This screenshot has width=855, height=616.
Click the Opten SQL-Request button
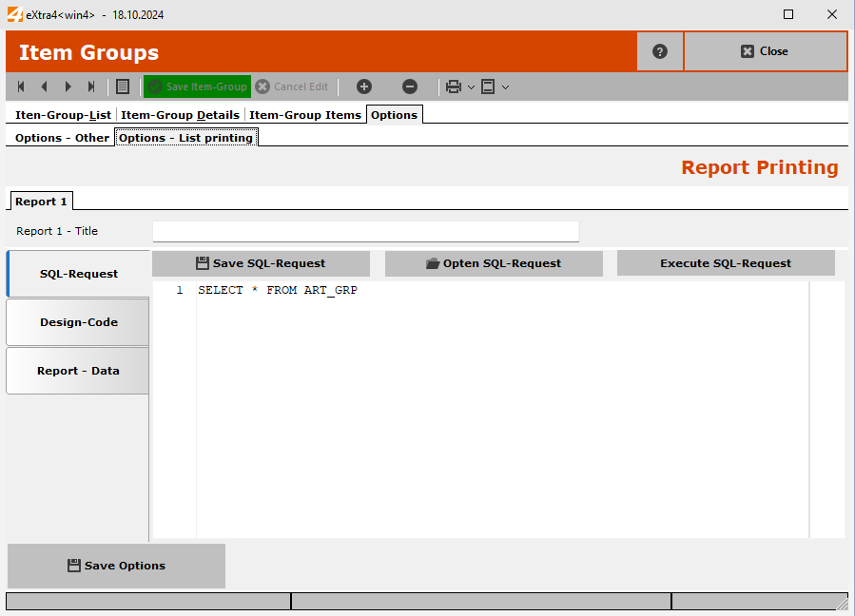[x=494, y=263]
